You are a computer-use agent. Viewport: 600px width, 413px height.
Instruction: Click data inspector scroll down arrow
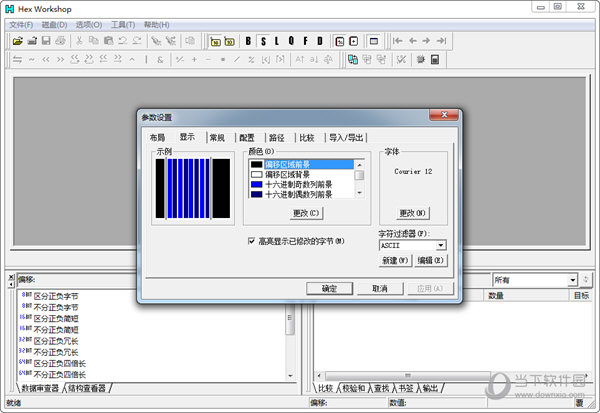click(290, 376)
